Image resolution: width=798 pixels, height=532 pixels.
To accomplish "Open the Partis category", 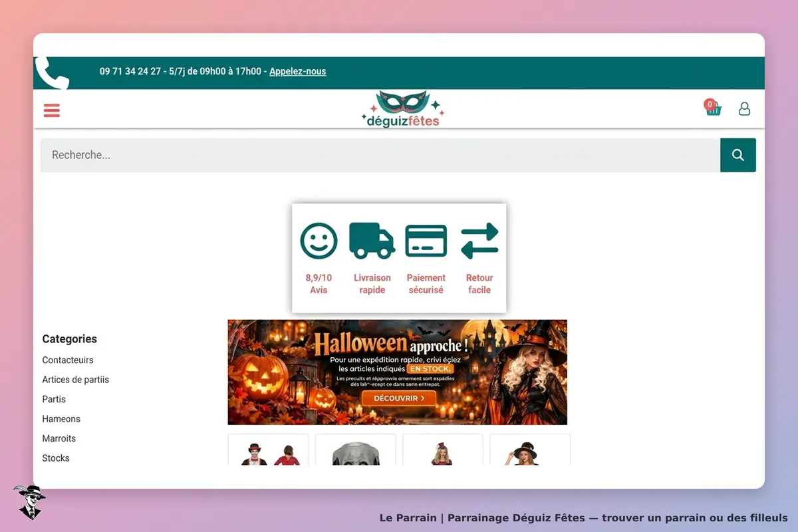I will pyautogui.click(x=54, y=399).
